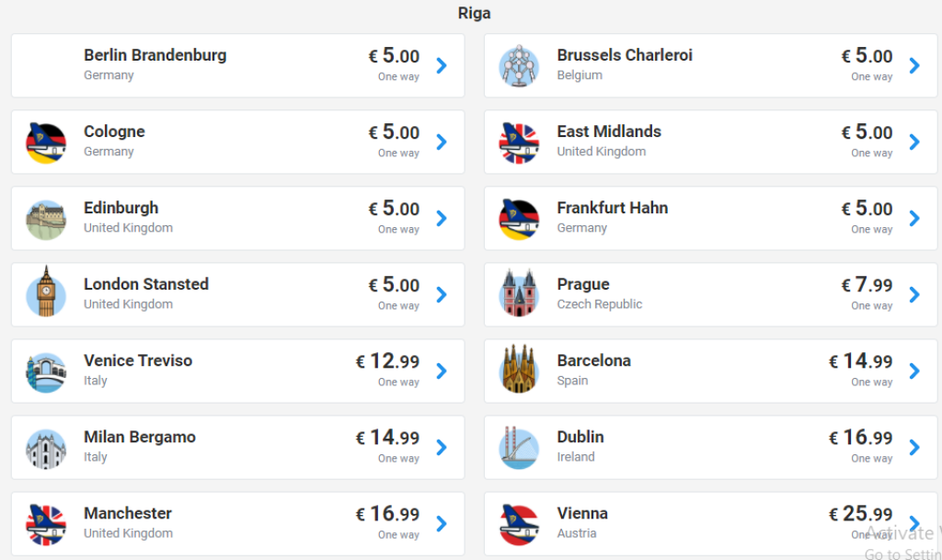This screenshot has width=942, height=560.
Task: Click the Prague church towers icon
Action: click(x=519, y=294)
